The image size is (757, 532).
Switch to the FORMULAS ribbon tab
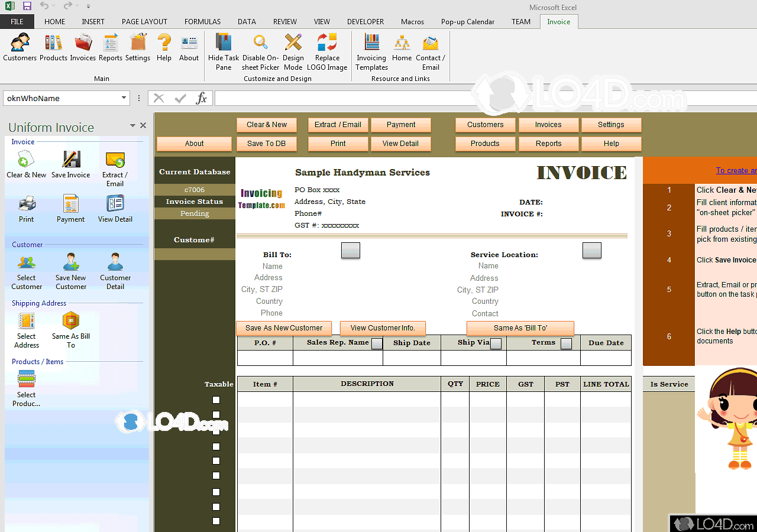(x=202, y=22)
